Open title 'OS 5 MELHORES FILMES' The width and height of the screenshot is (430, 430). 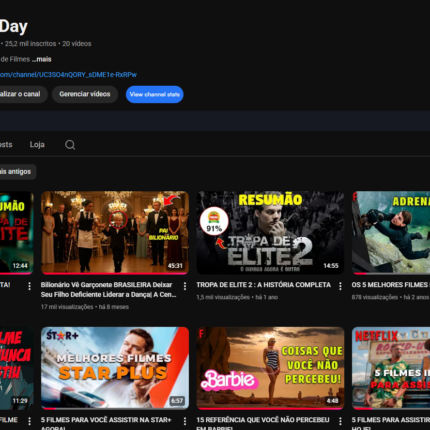[390, 285]
